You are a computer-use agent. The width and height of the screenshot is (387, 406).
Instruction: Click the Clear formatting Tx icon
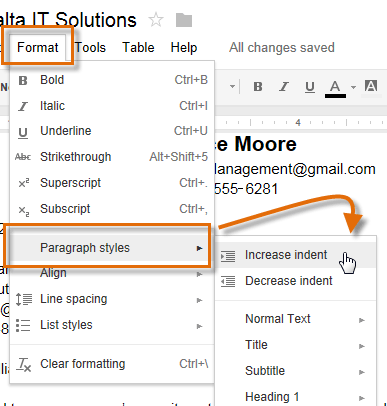click(24, 365)
